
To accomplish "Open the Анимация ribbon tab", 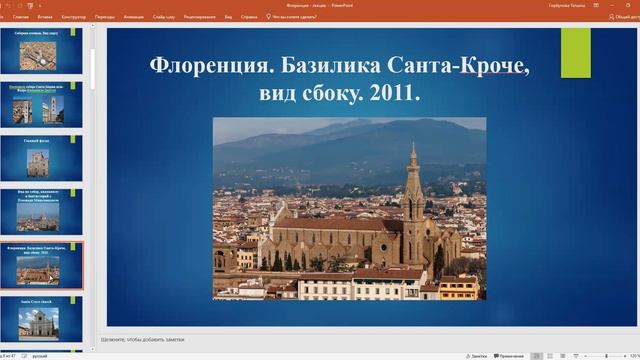I will [x=133, y=17].
